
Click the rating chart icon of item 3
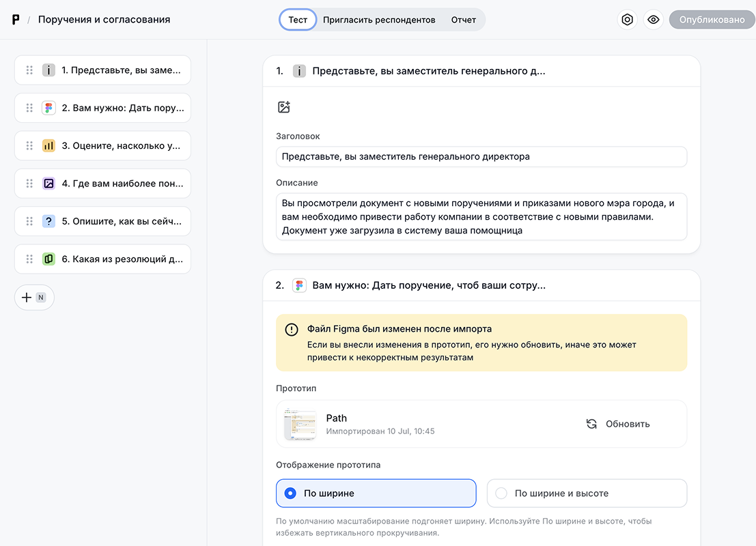coord(48,145)
